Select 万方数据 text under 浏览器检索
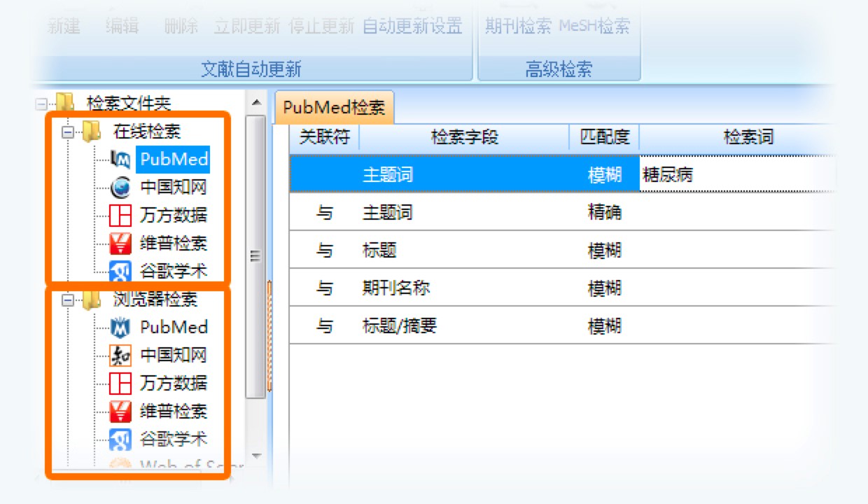This screenshot has height=504, width=868. (174, 383)
